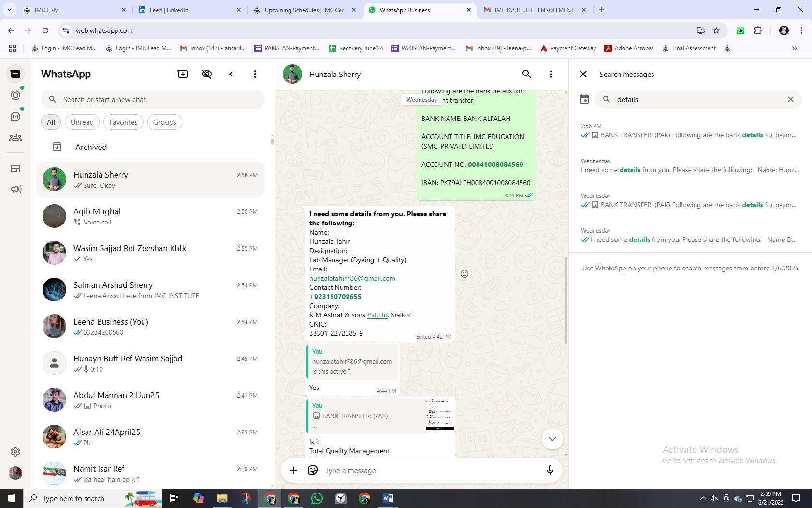Click the Pvt.Ltd link in the message

[377, 315]
